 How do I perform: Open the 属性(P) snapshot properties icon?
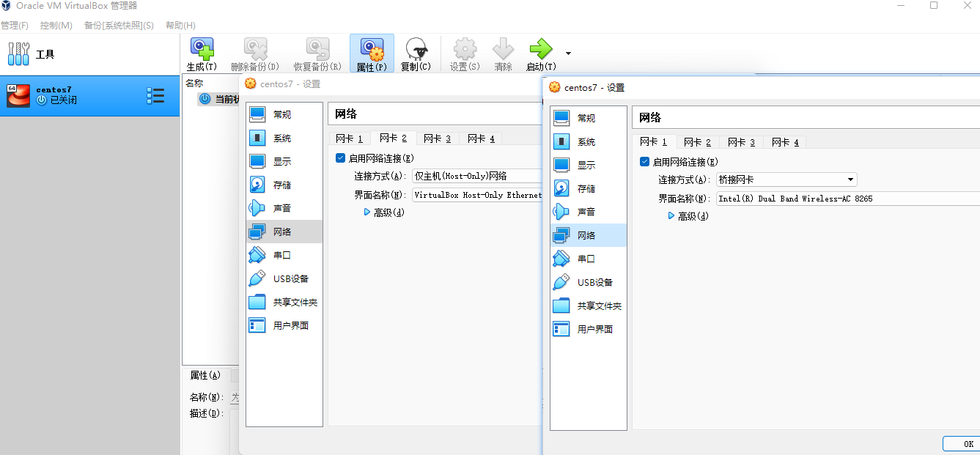[372, 54]
